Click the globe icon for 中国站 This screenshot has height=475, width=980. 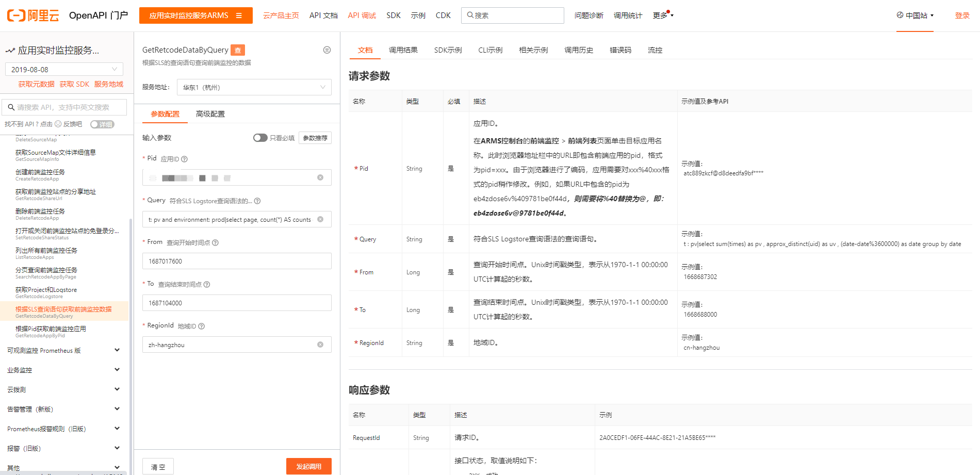[x=900, y=15]
